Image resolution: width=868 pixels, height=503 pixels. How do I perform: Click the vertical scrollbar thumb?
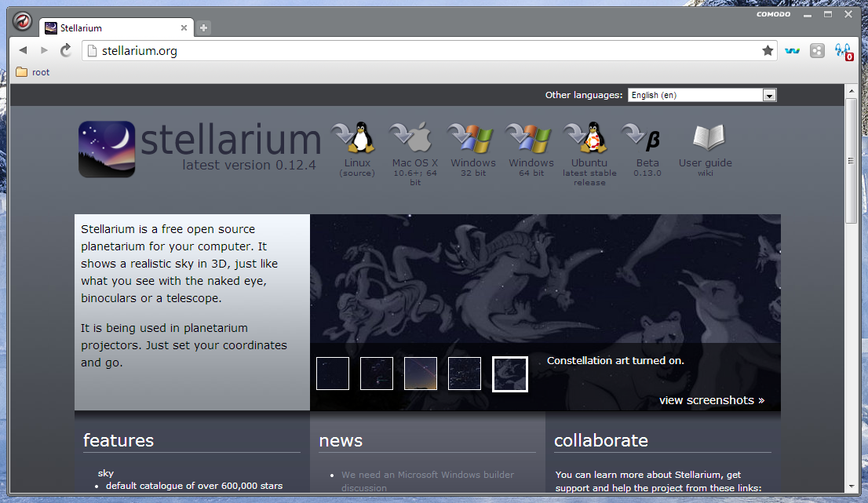click(852, 160)
